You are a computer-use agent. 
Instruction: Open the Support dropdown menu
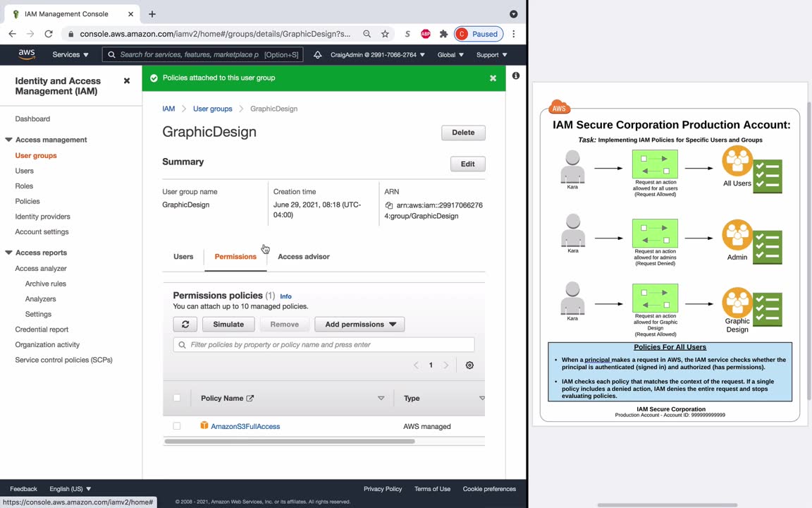[x=492, y=54]
